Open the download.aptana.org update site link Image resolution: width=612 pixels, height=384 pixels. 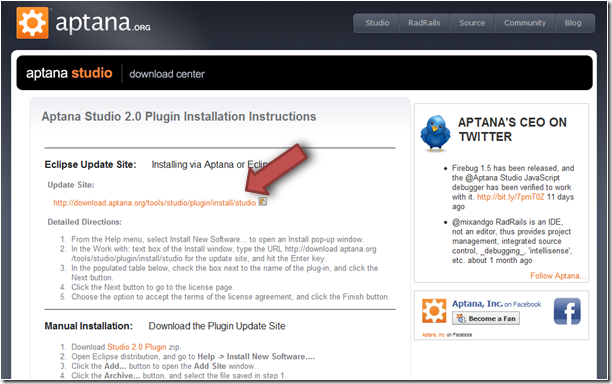(155, 203)
